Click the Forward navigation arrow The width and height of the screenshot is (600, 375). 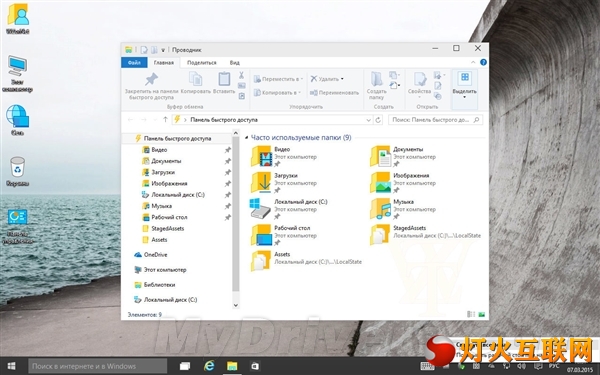click(x=143, y=120)
